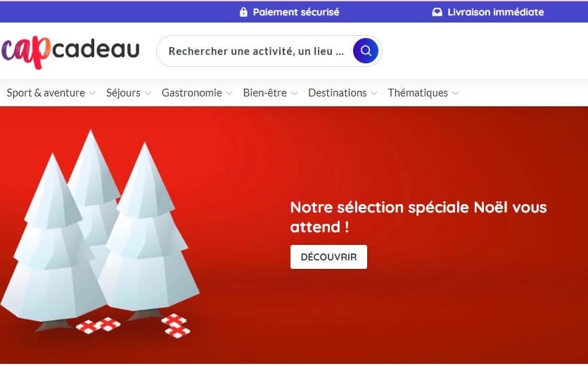This screenshot has height=366, width=588.
Task: Expand the Séjours dropdown arrow
Action: pos(148,93)
